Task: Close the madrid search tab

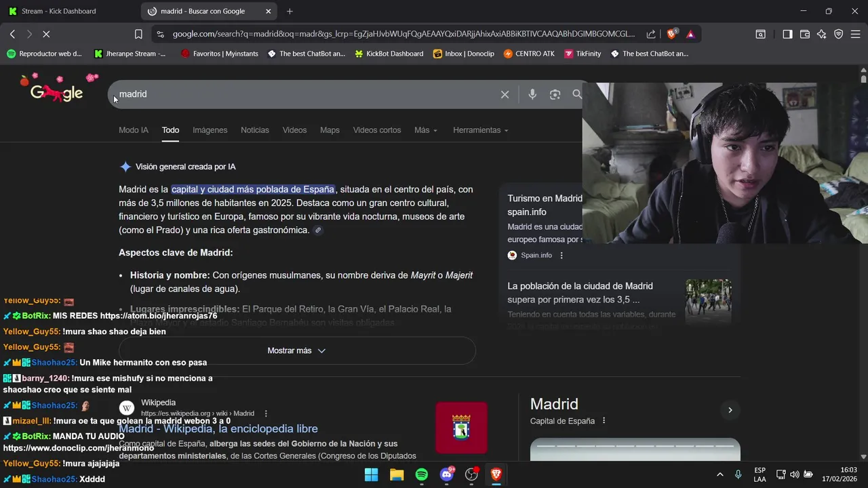Action: tap(269, 11)
